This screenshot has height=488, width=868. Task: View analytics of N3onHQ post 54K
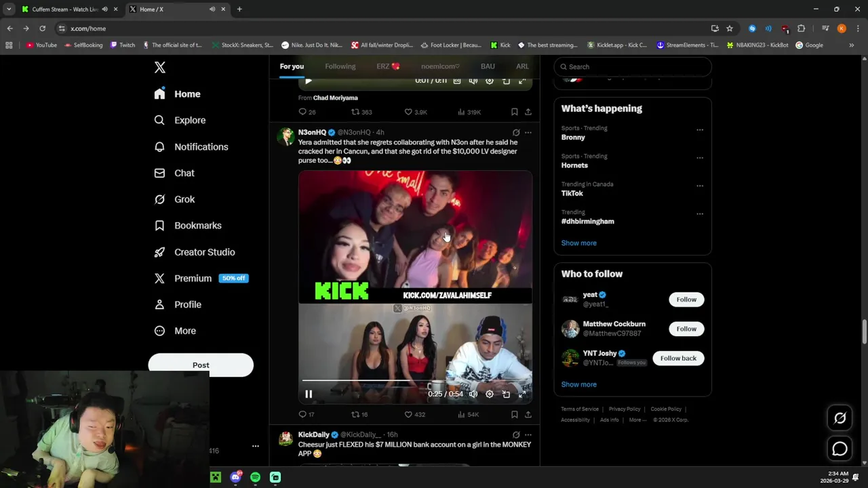click(469, 414)
